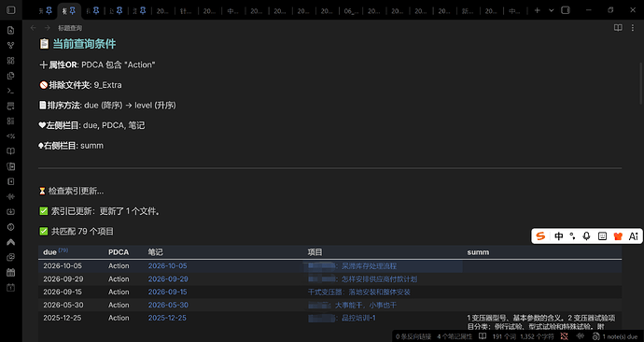The image size is (644, 342).
Task: Click the 1,352 个字符 character count
Action: [x=537, y=336]
